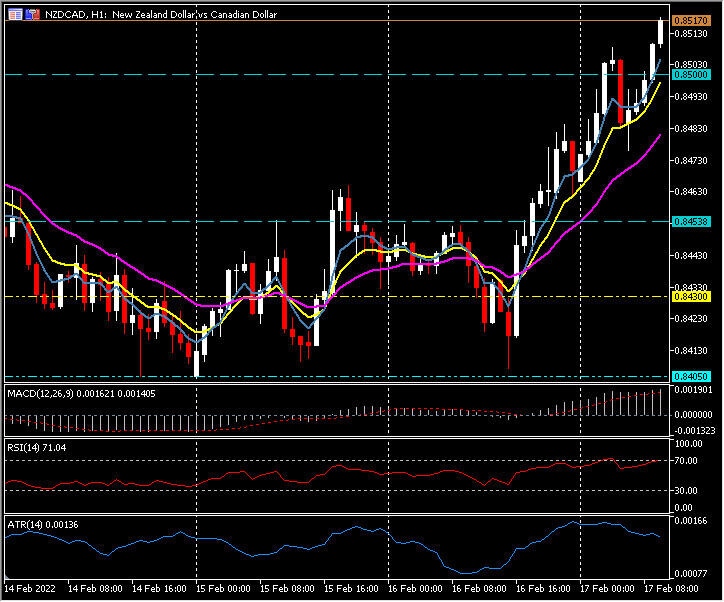Click the 0.84630 price scale value
The height and width of the screenshot is (602, 724).
pos(691,191)
